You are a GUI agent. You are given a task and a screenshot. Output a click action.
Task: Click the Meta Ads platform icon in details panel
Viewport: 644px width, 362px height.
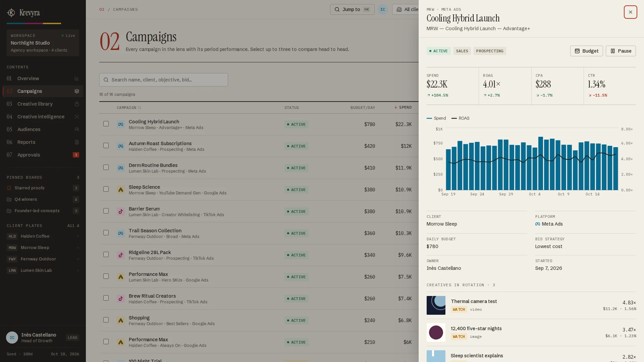point(538,224)
